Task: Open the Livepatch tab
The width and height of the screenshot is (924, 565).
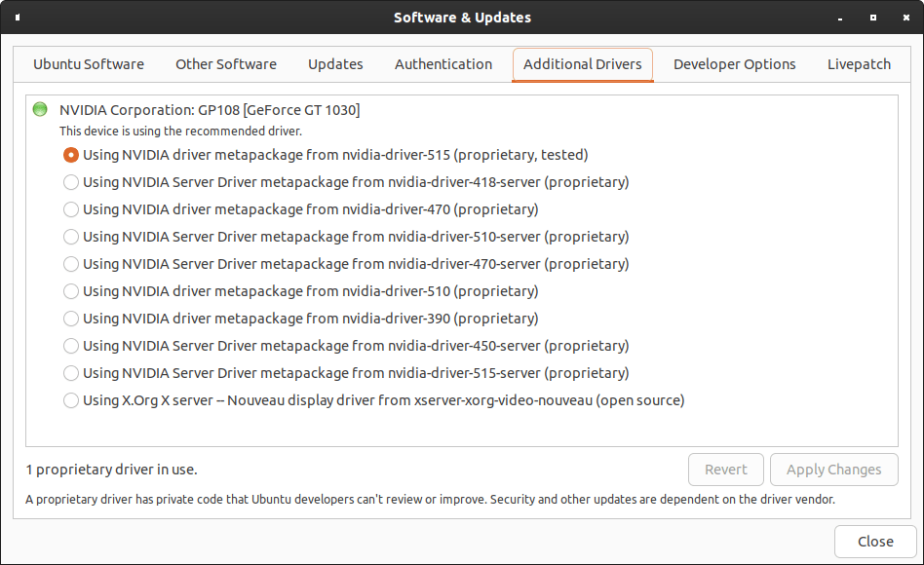Action: 859,64
